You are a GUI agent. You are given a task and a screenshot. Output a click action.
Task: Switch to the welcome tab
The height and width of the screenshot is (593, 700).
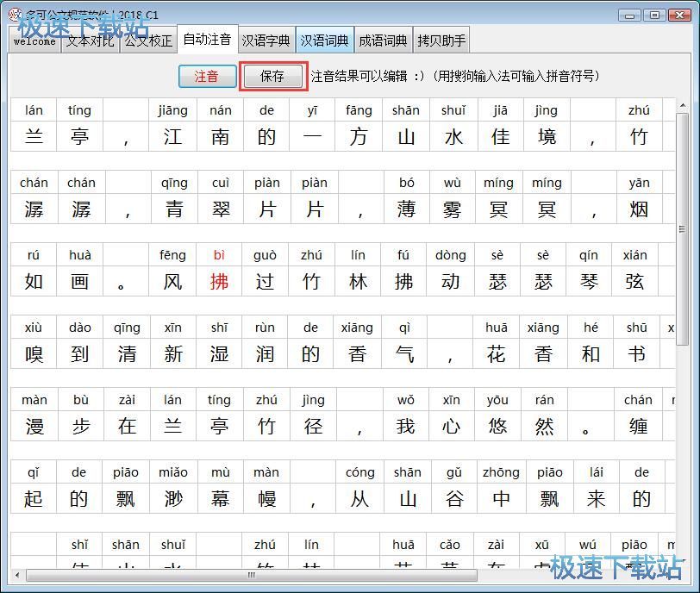click(x=34, y=41)
